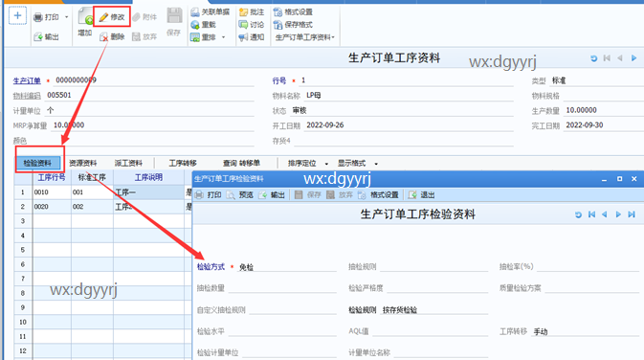Click 查询转移单 button
This screenshot has height=360, width=644.
point(241,163)
